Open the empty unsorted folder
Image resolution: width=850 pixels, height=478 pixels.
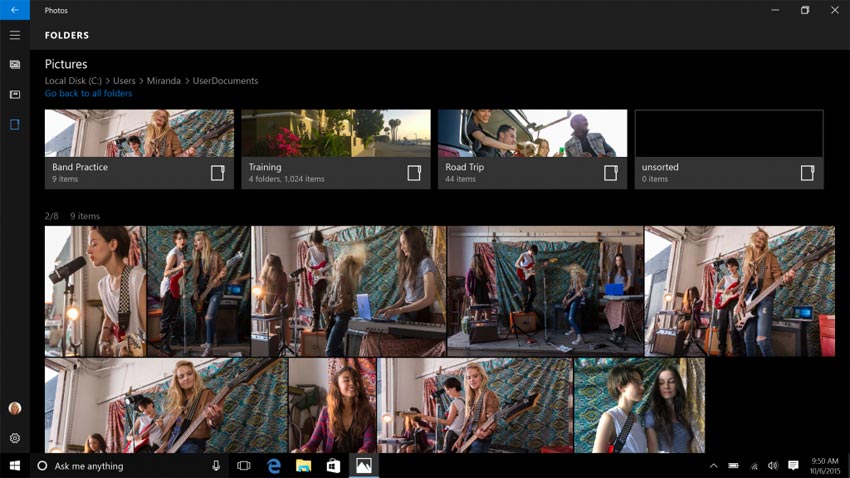pos(729,149)
